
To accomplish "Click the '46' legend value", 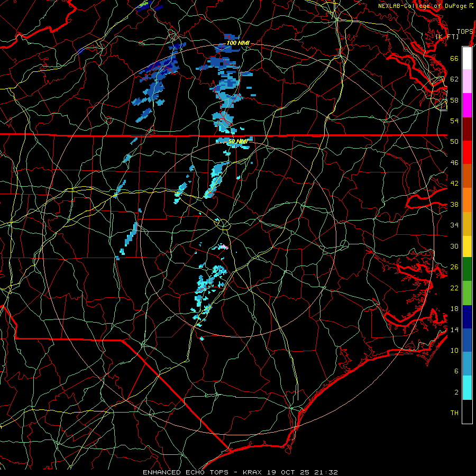I will click(454, 163).
